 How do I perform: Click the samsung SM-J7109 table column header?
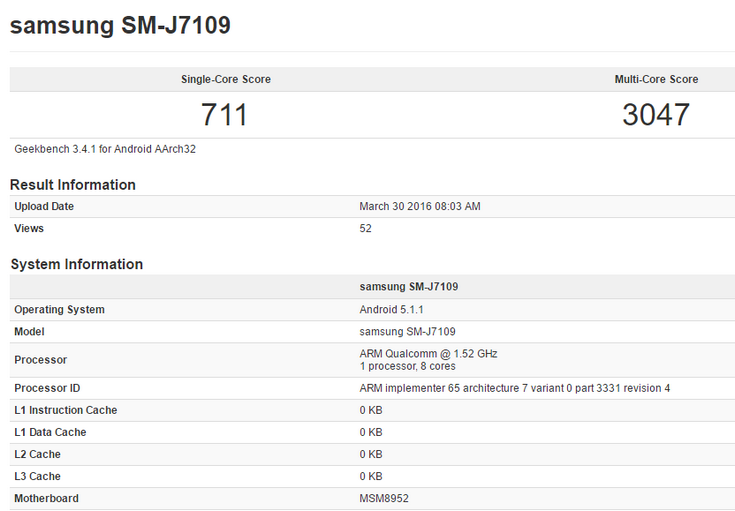pyautogui.click(x=409, y=287)
